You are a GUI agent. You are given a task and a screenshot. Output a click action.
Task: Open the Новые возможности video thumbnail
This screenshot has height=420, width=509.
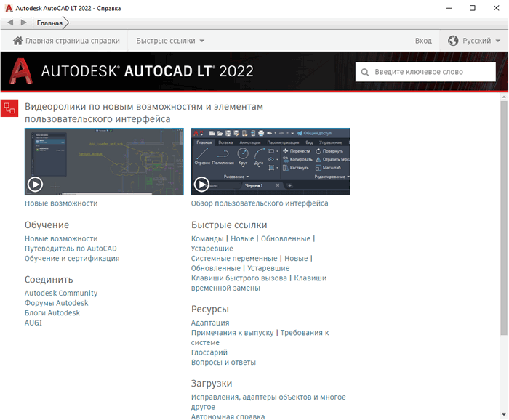104,161
